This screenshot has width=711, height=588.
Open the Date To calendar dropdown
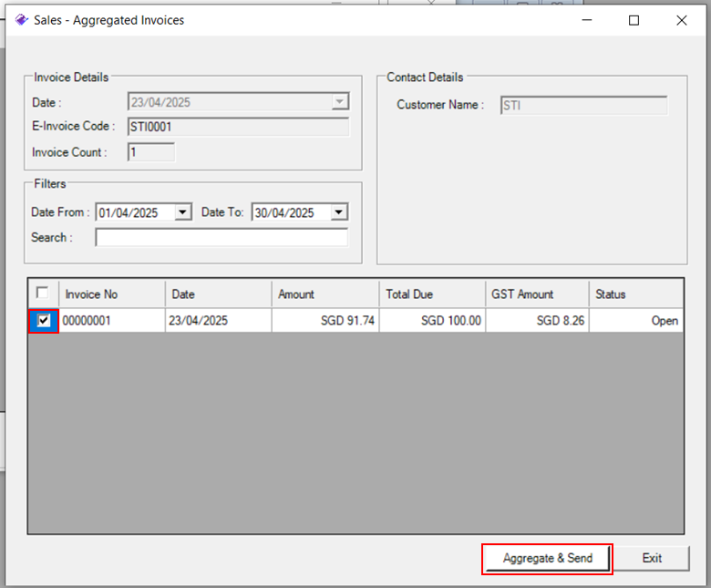pyautogui.click(x=339, y=212)
